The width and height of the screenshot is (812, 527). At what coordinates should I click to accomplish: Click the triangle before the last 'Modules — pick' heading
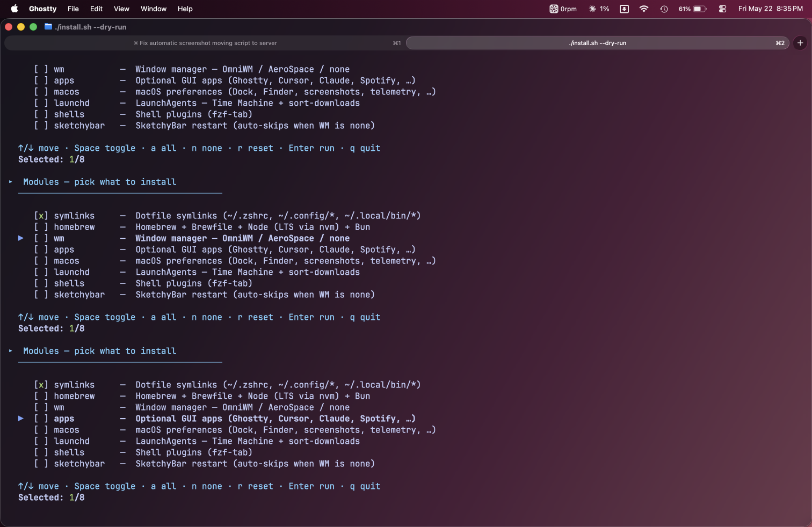[11, 351]
